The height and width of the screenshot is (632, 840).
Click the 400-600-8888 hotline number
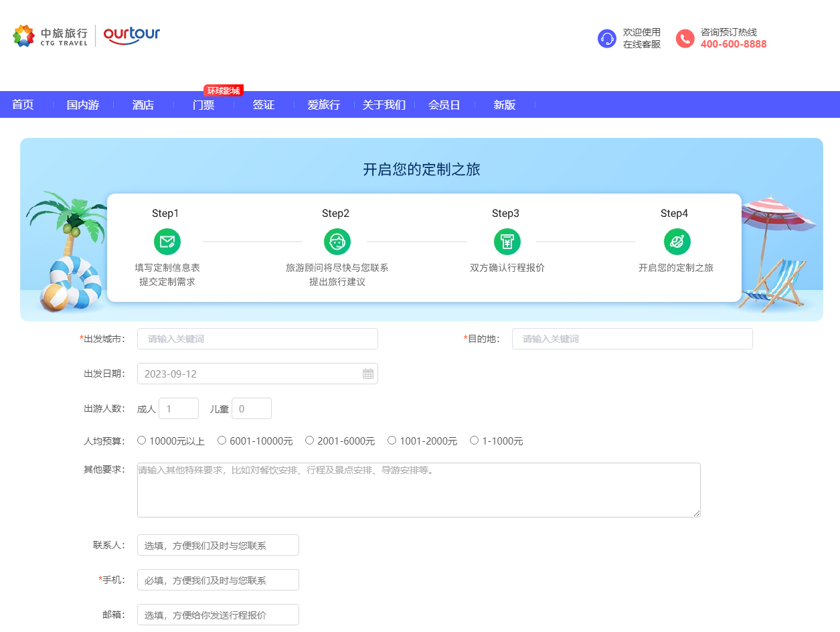pos(732,46)
